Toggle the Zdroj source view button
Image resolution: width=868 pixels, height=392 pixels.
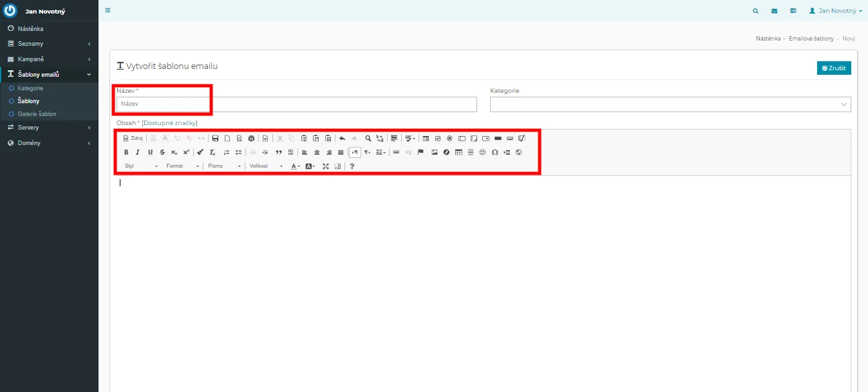coord(133,138)
